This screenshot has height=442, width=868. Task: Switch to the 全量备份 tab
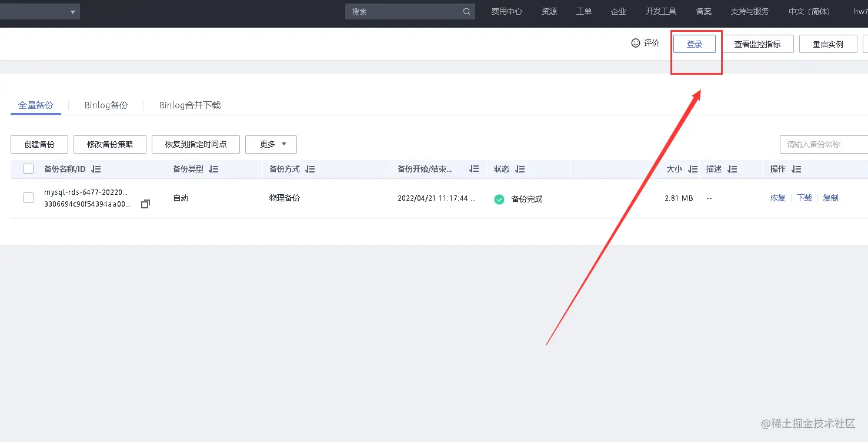pyautogui.click(x=35, y=105)
